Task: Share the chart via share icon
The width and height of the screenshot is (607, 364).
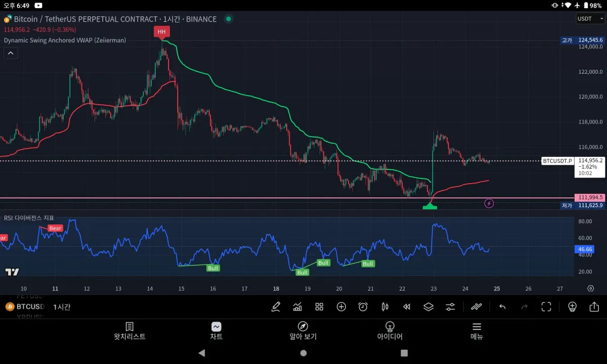Action: point(594,306)
